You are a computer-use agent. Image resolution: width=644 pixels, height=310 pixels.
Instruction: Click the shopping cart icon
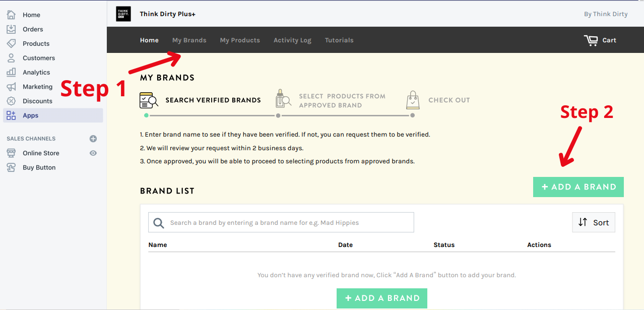pyautogui.click(x=591, y=40)
